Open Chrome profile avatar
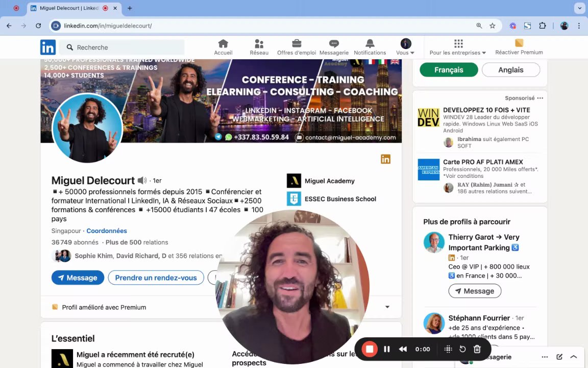 pyautogui.click(x=564, y=26)
